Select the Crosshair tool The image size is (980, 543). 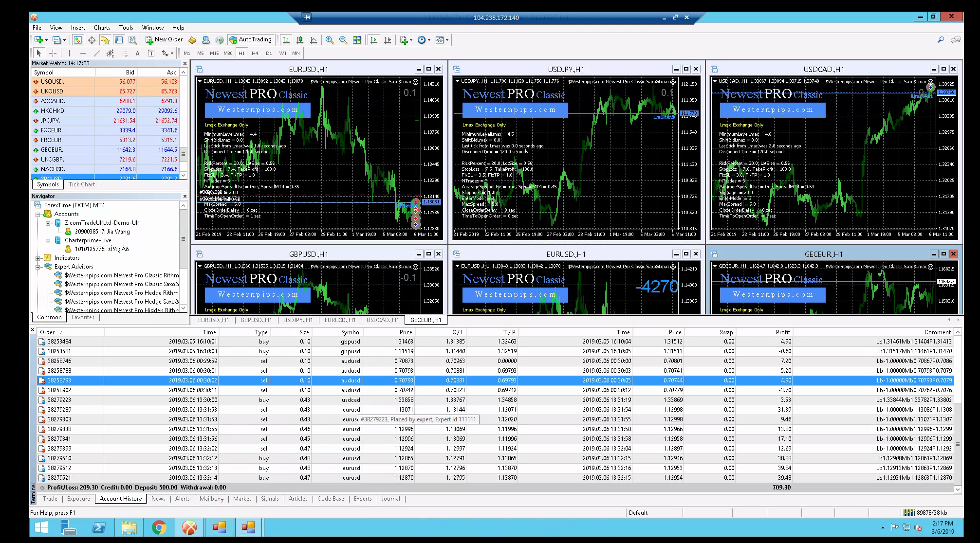(x=53, y=53)
